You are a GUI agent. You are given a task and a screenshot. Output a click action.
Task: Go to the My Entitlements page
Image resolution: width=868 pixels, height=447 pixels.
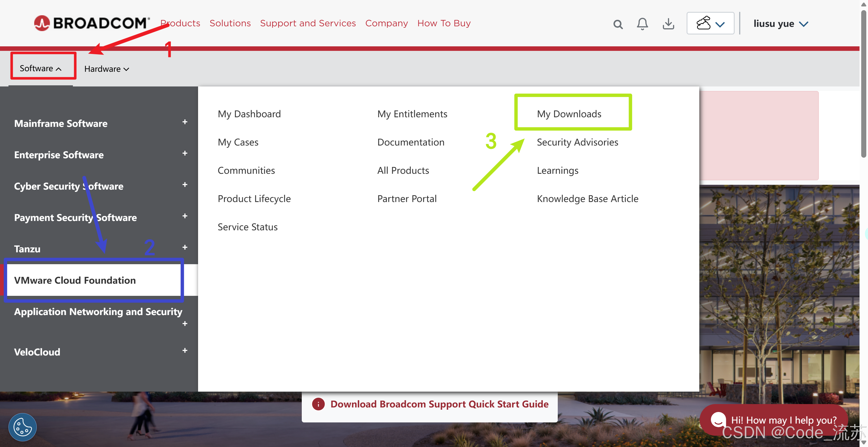click(x=412, y=114)
